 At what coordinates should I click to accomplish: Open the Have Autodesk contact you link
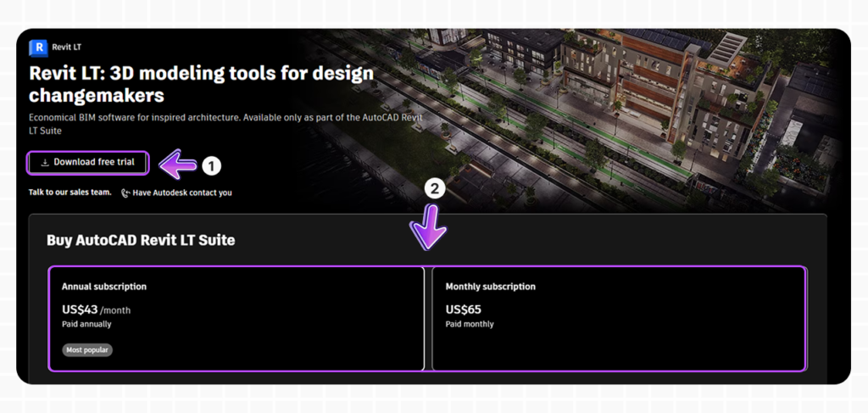coord(181,193)
